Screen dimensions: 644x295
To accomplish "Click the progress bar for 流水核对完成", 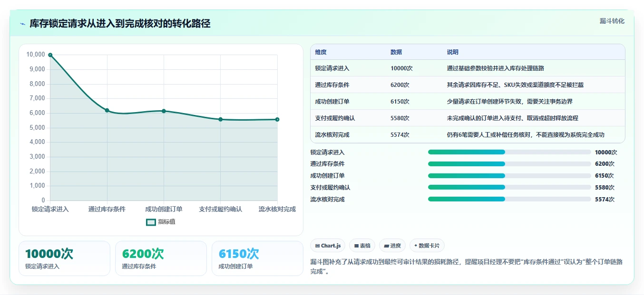I will (x=509, y=200).
